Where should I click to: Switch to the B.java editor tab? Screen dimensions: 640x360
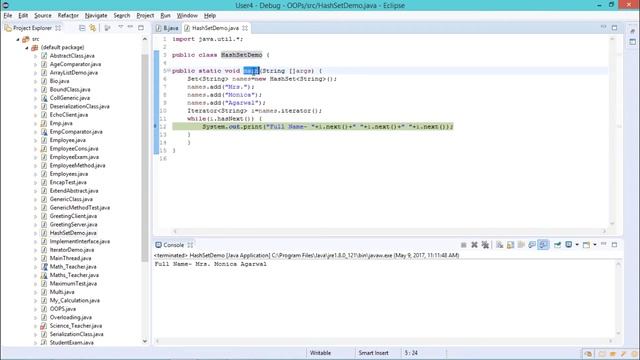tap(167, 28)
